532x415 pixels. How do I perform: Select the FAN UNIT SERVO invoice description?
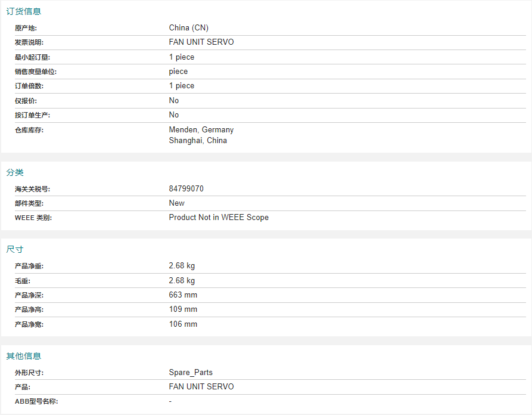[201, 42]
